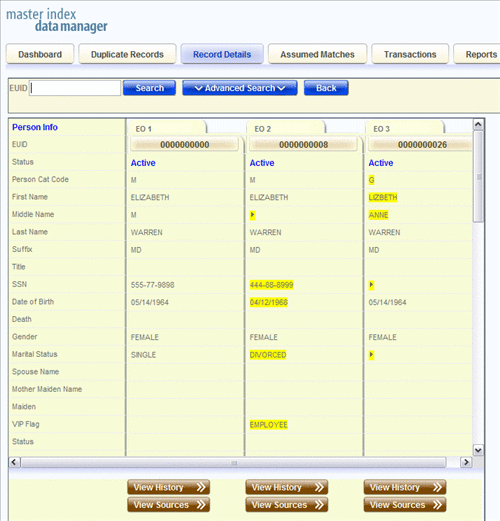Click the Back button
This screenshot has height=521, width=500.
[326, 88]
